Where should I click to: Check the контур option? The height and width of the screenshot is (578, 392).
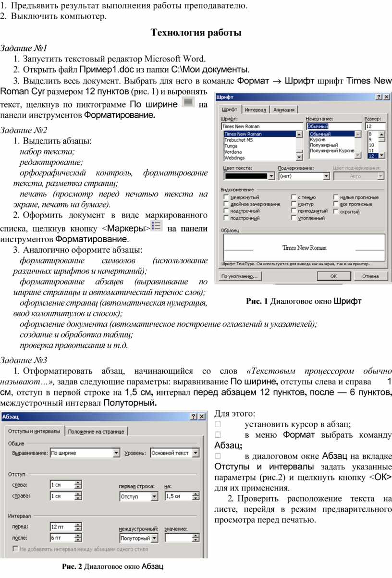point(294,204)
